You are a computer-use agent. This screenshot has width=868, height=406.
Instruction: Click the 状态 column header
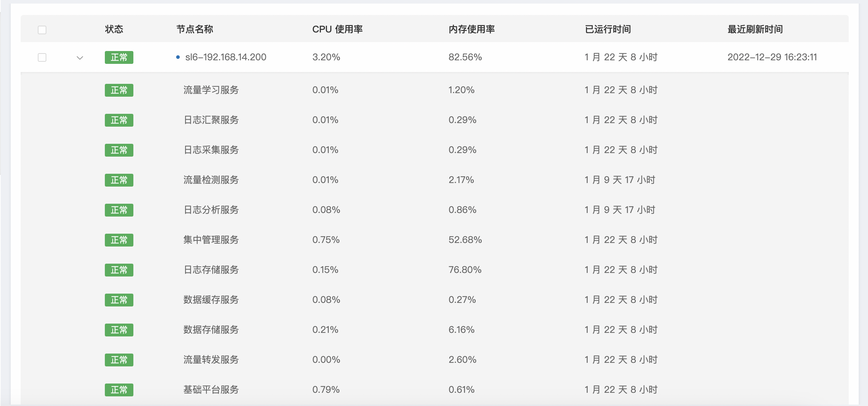point(114,29)
